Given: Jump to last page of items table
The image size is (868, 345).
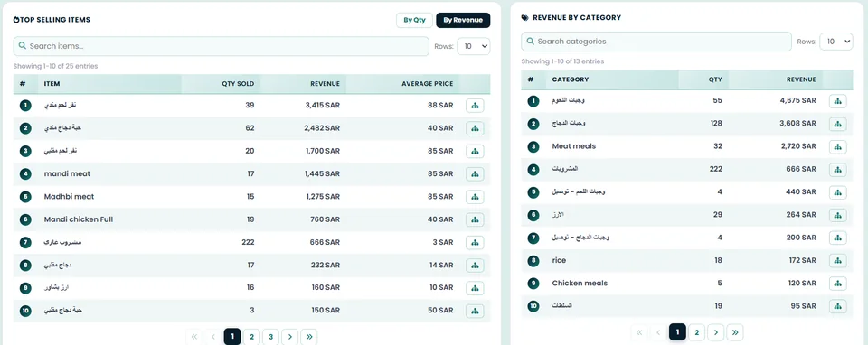Looking at the screenshot, I should (309, 337).
